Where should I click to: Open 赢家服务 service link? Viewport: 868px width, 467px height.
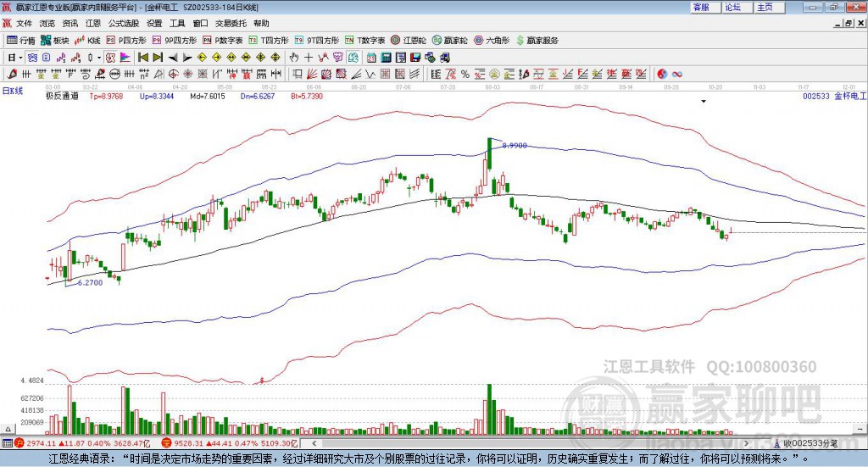pyautogui.click(x=537, y=41)
